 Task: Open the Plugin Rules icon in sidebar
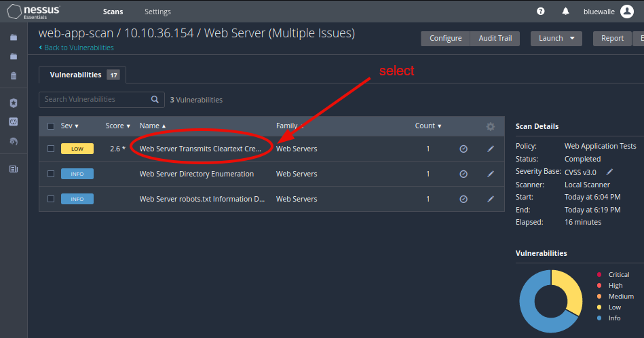[14, 121]
